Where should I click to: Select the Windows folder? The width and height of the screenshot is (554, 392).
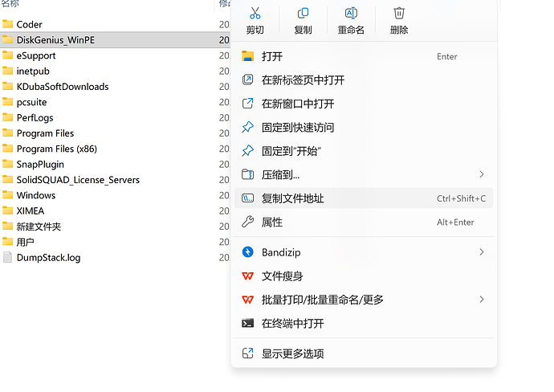(36, 195)
